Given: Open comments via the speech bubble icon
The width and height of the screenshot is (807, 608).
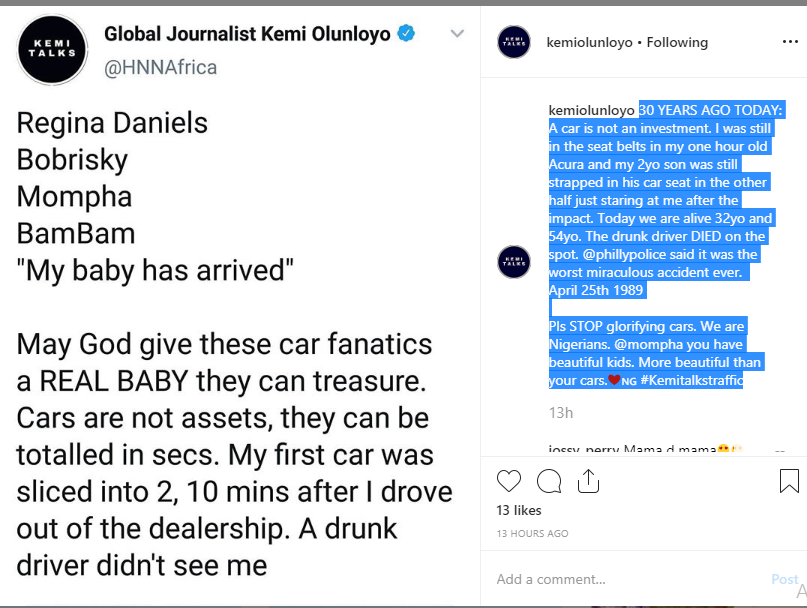Looking at the screenshot, I should coord(549,481).
